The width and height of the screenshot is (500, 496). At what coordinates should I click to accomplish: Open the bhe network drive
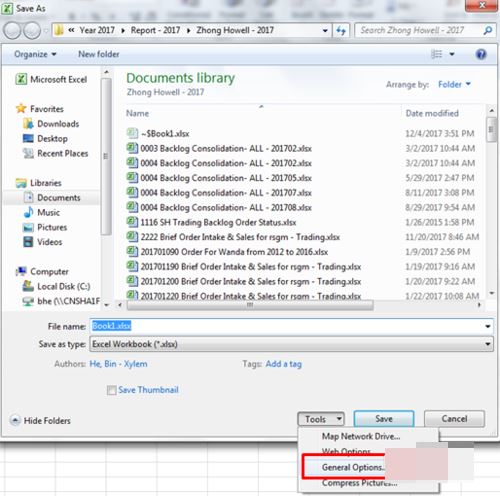(61, 301)
